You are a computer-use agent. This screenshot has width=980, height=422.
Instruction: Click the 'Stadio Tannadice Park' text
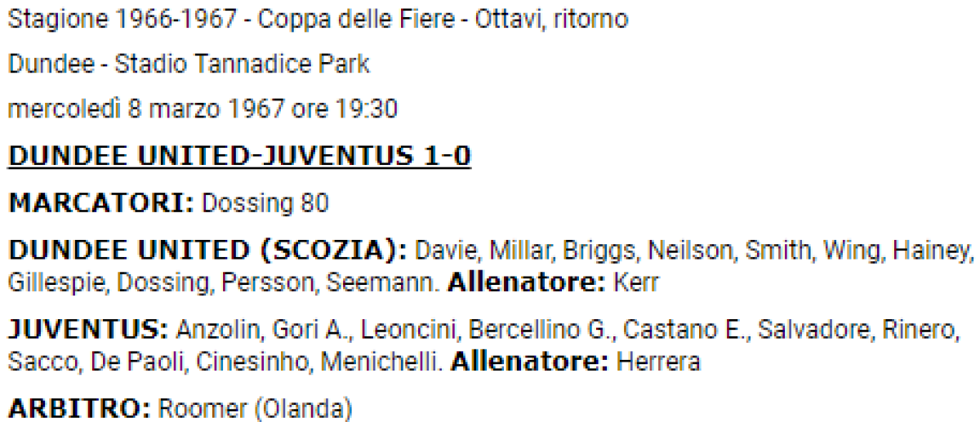pyautogui.click(x=242, y=64)
